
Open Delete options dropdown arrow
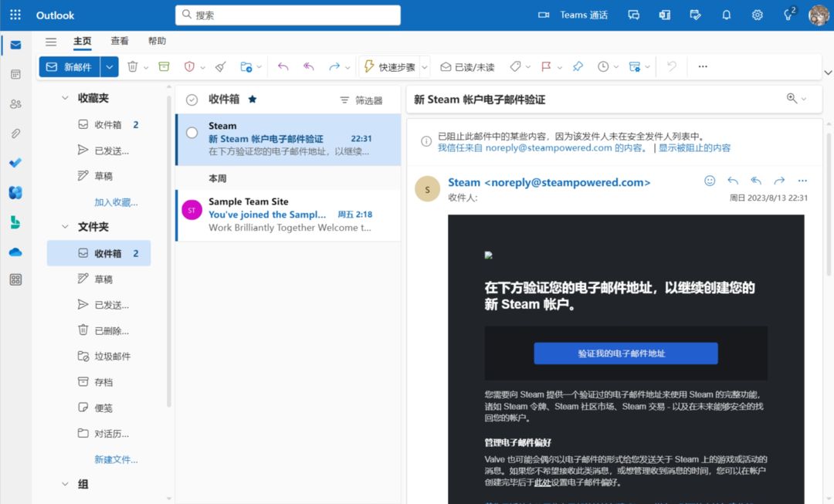click(x=146, y=67)
